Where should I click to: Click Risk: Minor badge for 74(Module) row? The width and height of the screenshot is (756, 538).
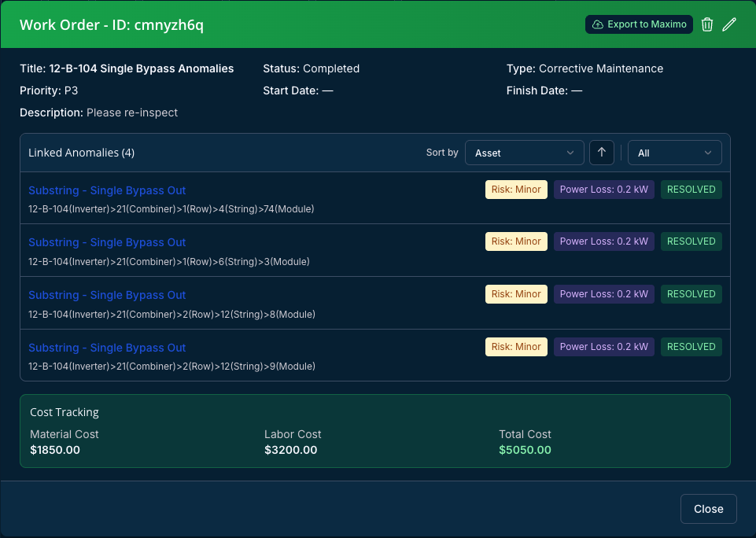click(x=516, y=190)
